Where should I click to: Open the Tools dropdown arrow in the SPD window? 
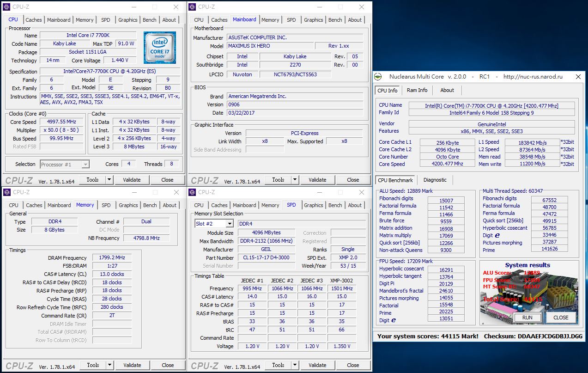point(295,365)
